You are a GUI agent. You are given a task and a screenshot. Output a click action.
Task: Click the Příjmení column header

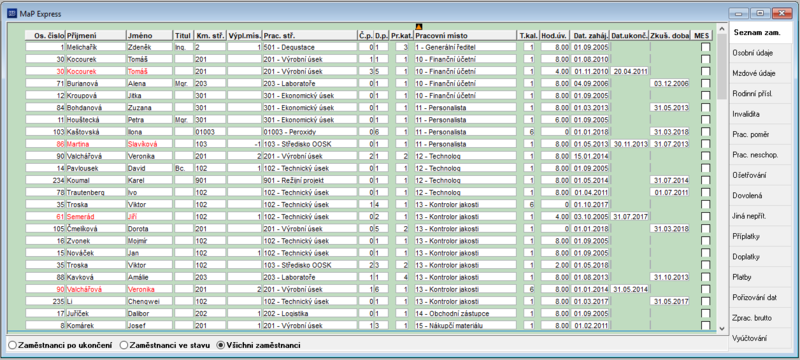pyautogui.click(x=95, y=36)
